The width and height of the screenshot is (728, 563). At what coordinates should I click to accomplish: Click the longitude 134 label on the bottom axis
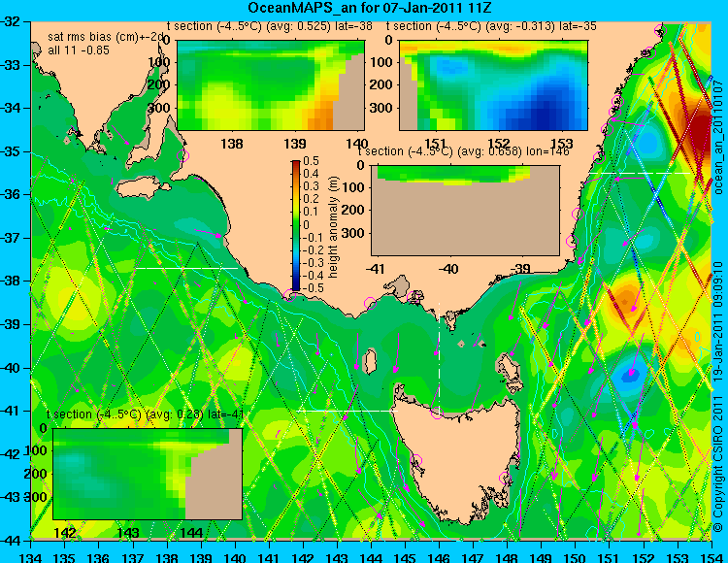tap(31, 557)
